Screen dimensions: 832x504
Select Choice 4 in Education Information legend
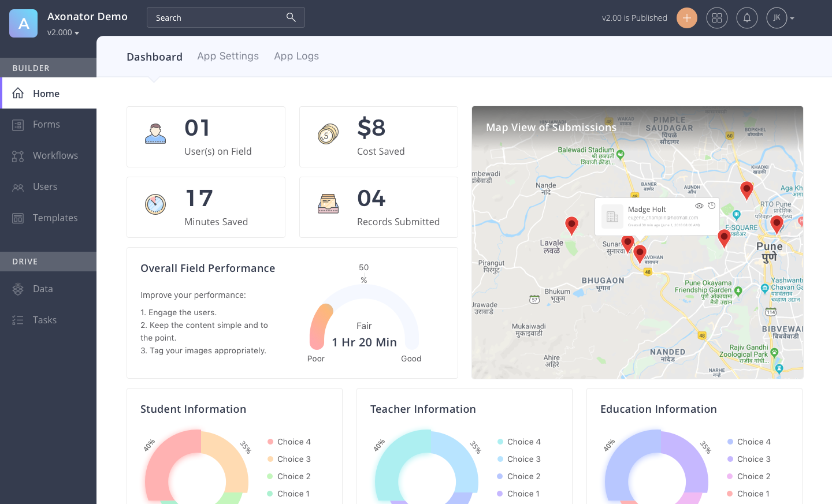(x=749, y=442)
